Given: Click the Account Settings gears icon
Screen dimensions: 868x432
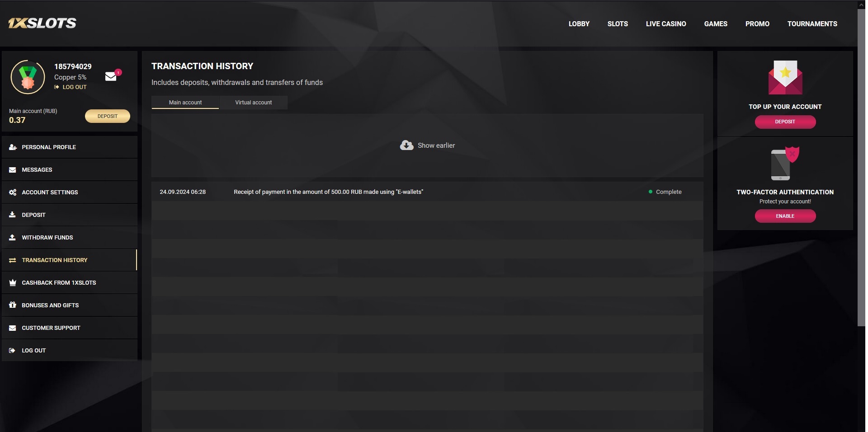Looking at the screenshot, I should (x=13, y=193).
